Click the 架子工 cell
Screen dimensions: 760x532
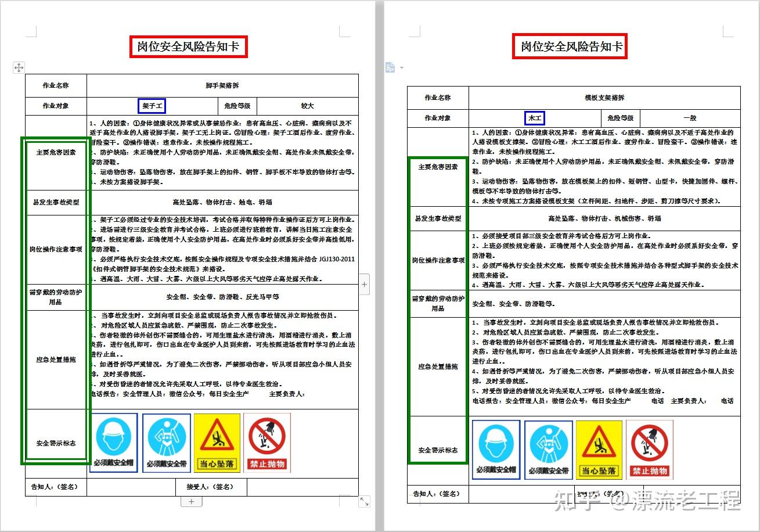tap(152, 106)
